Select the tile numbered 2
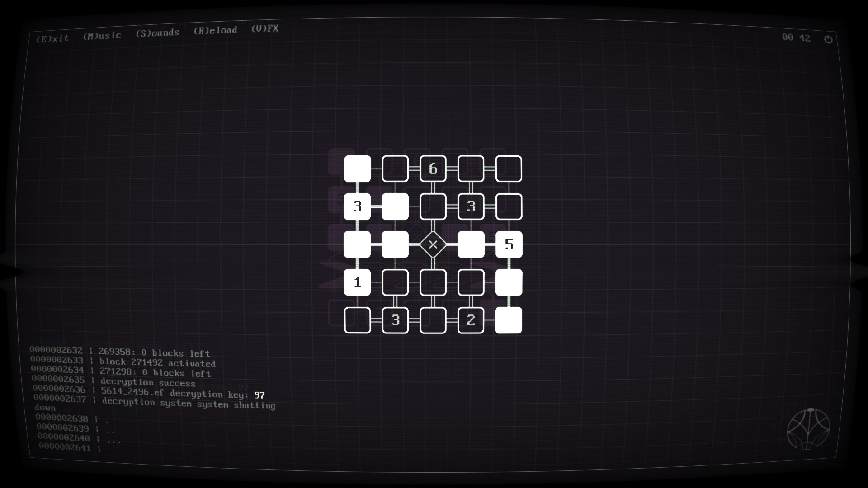 click(x=471, y=320)
